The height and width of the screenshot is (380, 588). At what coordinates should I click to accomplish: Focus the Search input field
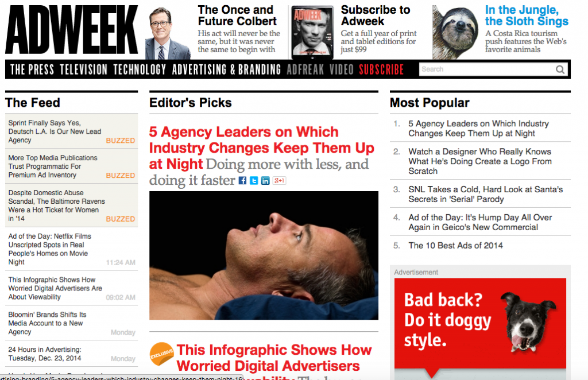[x=488, y=69]
